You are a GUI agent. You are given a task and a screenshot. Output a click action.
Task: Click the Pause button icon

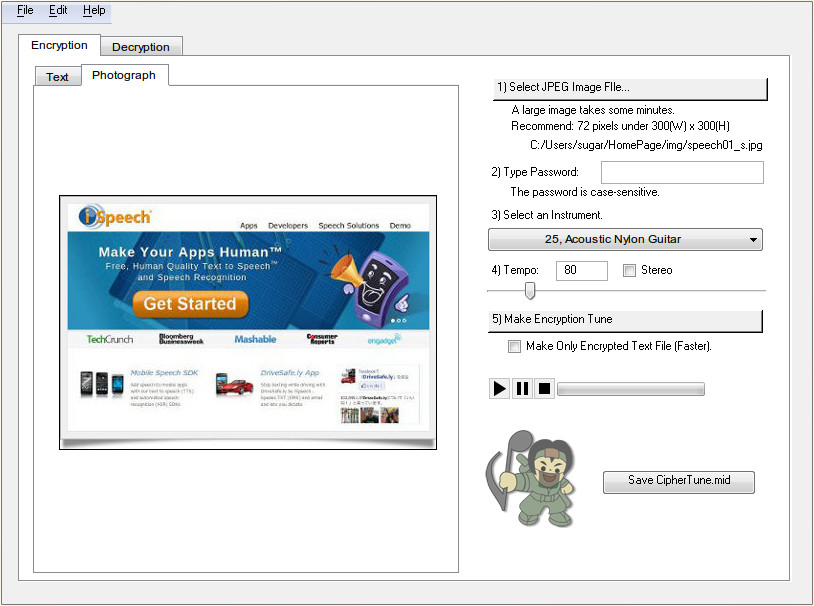[522, 388]
